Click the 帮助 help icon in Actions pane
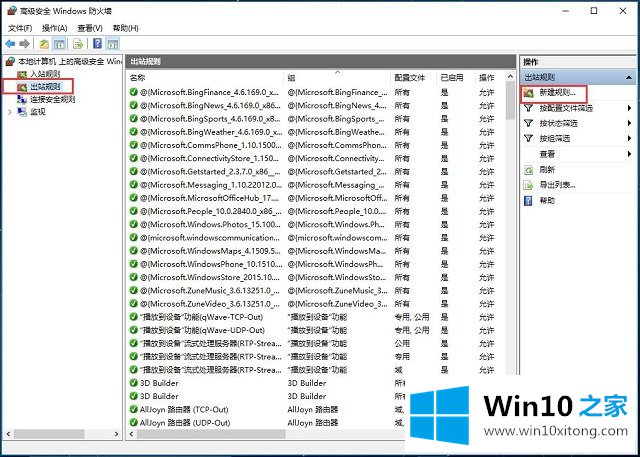Image resolution: width=640 pixels, height=457 pixels. tap(529, 201)
